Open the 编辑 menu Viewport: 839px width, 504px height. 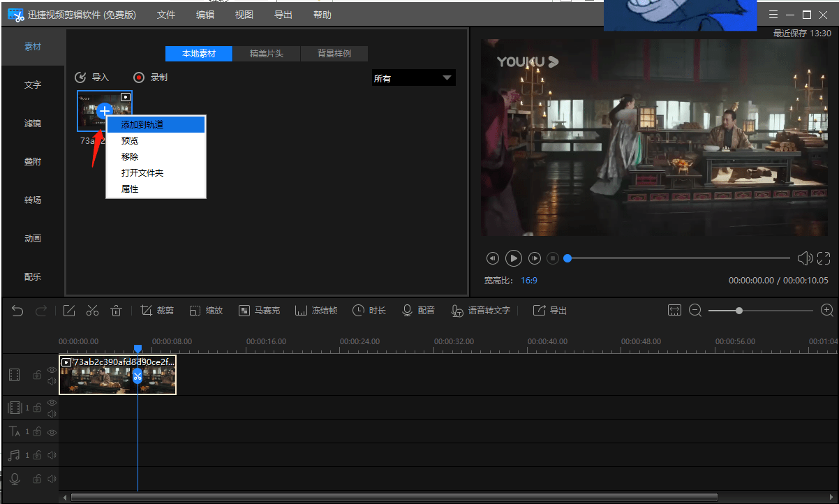point(205,15)
